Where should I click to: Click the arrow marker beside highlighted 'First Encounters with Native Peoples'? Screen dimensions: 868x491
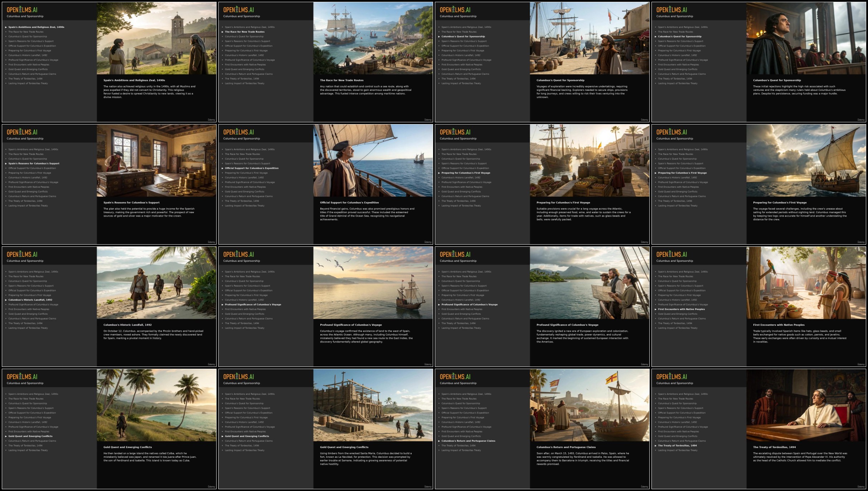pos(655,309)
